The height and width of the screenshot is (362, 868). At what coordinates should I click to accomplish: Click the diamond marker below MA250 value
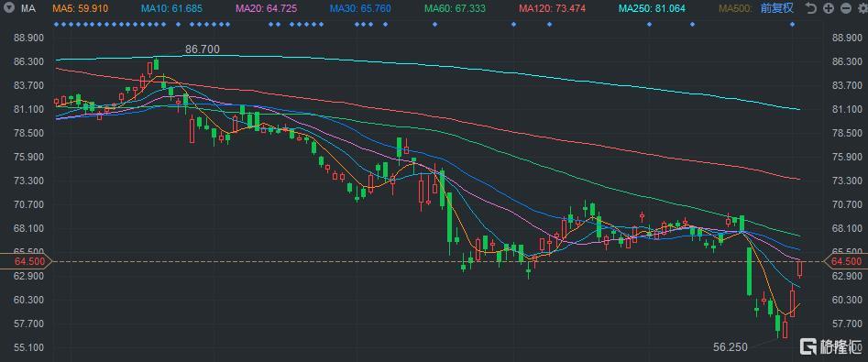pos(649,25)
